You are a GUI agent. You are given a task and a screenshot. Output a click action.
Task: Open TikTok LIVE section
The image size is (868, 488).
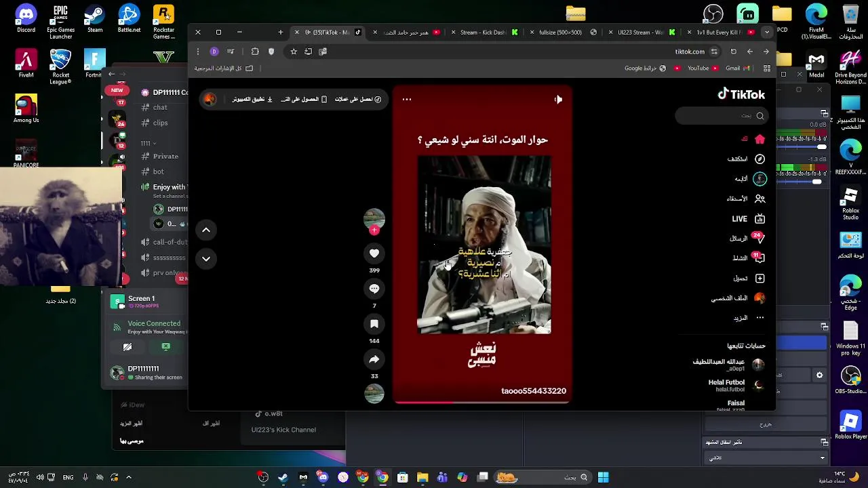(x=748, y=219)
